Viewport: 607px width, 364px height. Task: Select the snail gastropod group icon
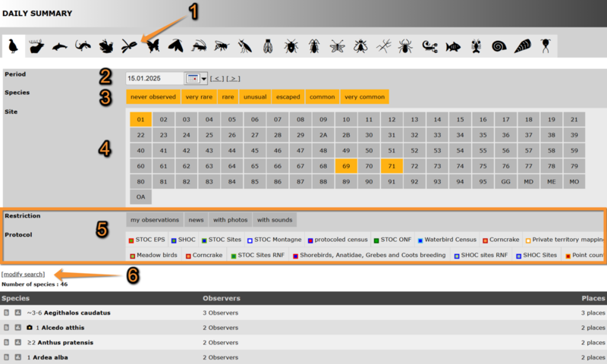coord(499,46)
